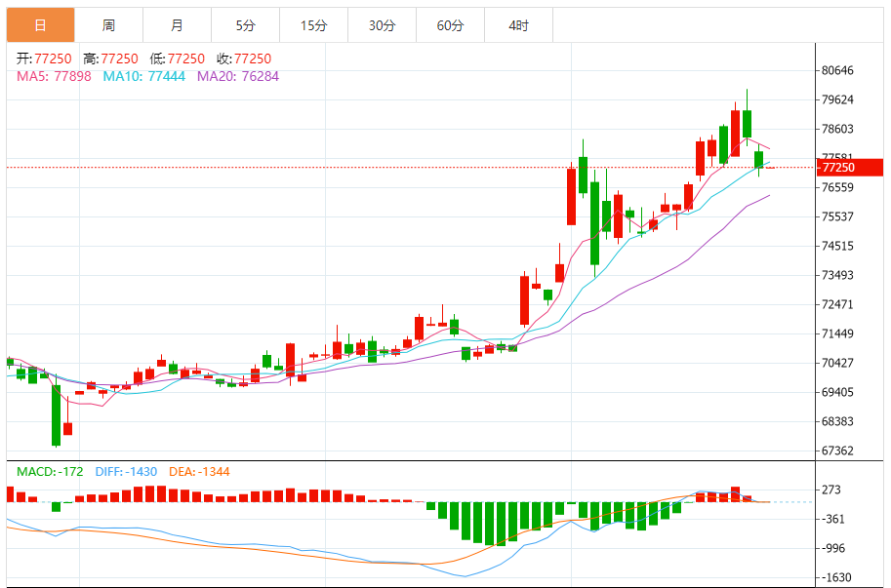
Task: Switch to the 5分 interval tab
Action: coord(245,25)
